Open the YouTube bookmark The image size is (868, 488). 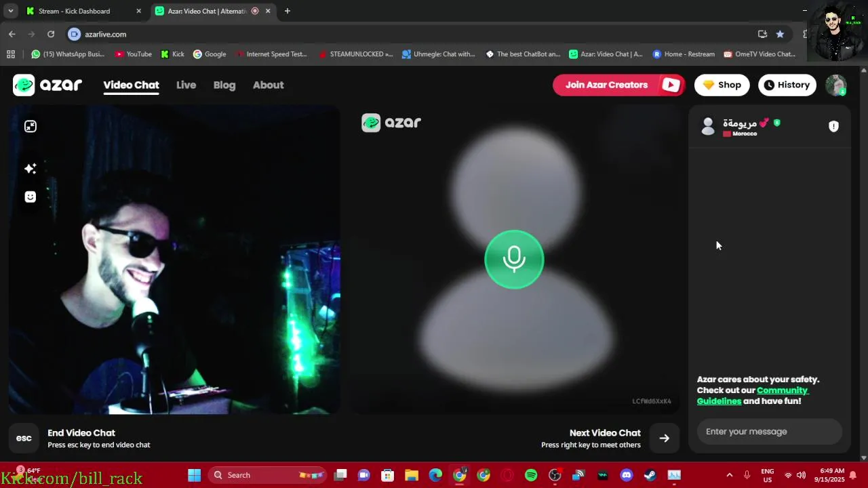[133, 54]
